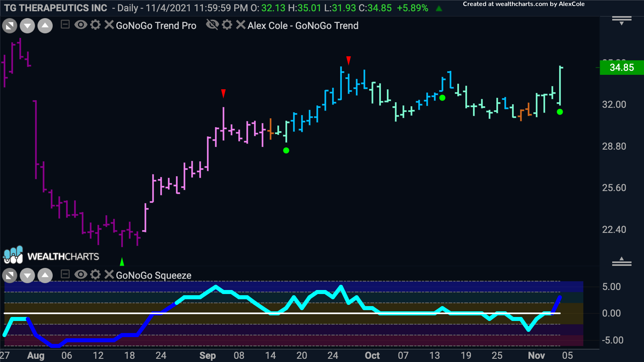Click the +5.89% change value
Screen dimensions: 644x362
[x=413, y=8]
